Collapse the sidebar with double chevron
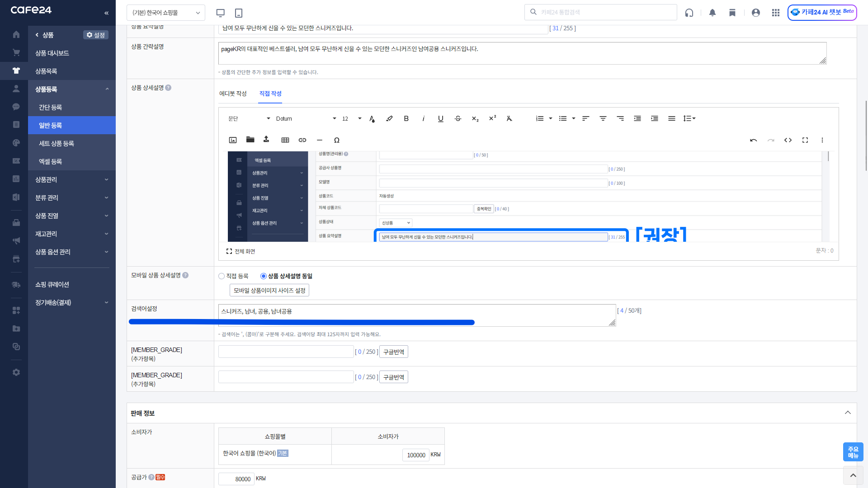Screen dimensions: 868x488 coord(106,13)
